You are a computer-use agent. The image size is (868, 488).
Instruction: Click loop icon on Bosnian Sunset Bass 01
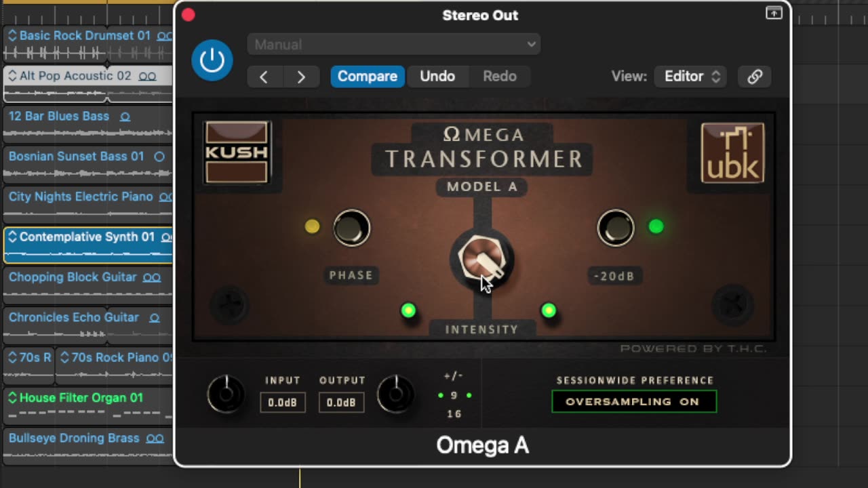coord(159,157)
